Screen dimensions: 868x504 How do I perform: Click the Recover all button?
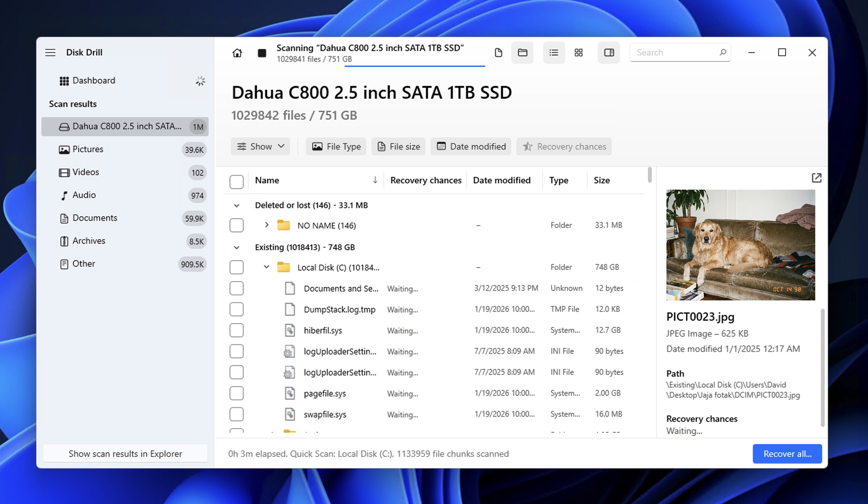click(x=787, y=454)
